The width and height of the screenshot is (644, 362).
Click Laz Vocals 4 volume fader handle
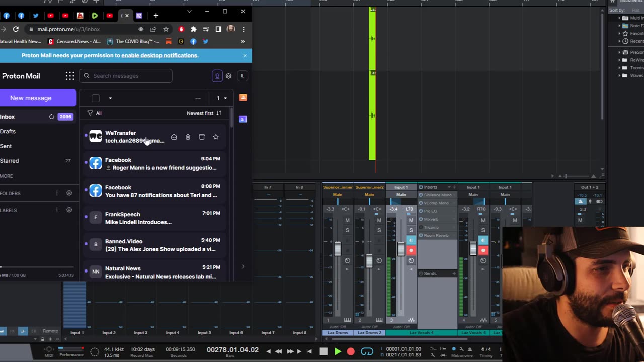point(401,249)
